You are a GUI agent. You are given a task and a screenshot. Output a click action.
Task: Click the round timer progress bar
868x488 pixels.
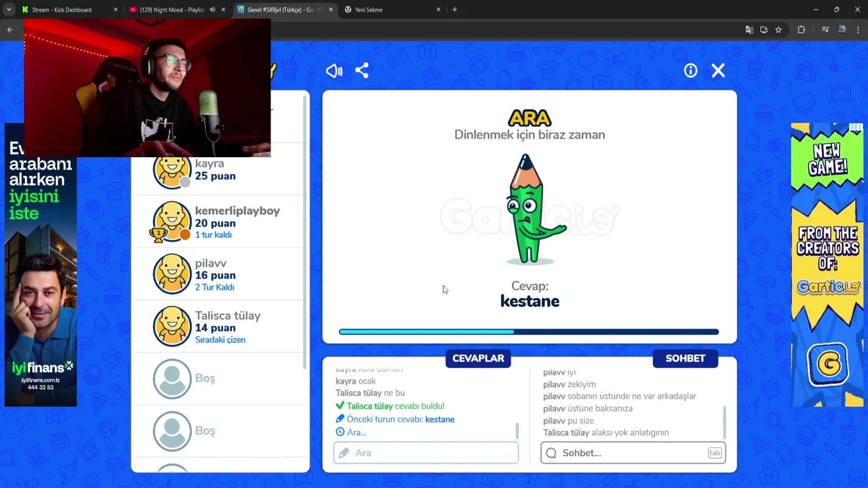coord(529,332)
